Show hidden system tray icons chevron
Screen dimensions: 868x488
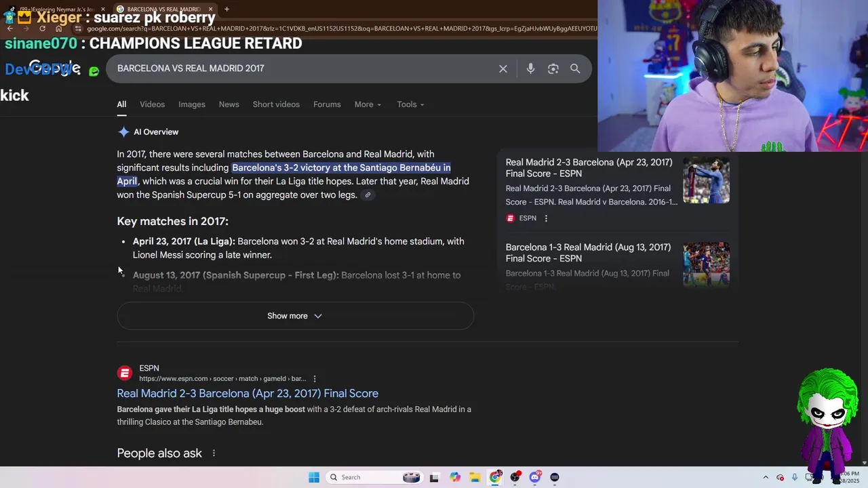point(766,477)
